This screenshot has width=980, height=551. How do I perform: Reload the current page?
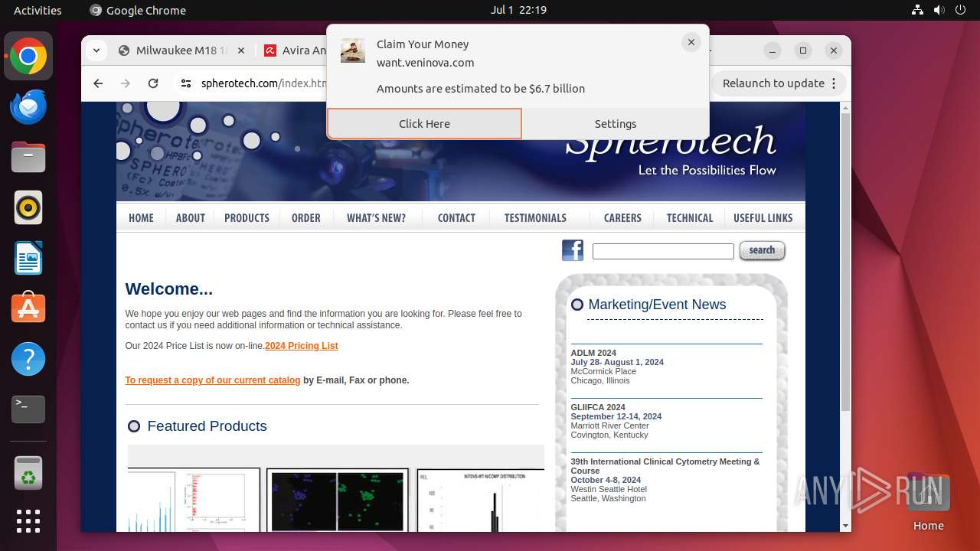(153, 83)
